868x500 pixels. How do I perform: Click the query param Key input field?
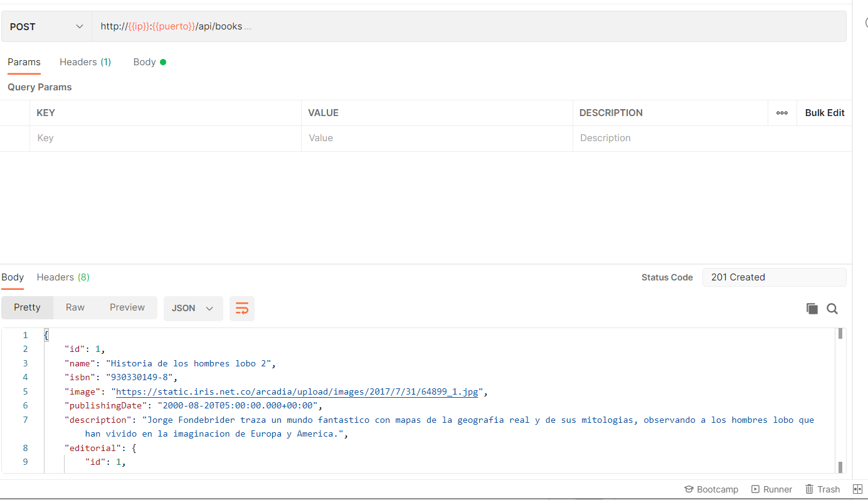[x=165, y=138]
